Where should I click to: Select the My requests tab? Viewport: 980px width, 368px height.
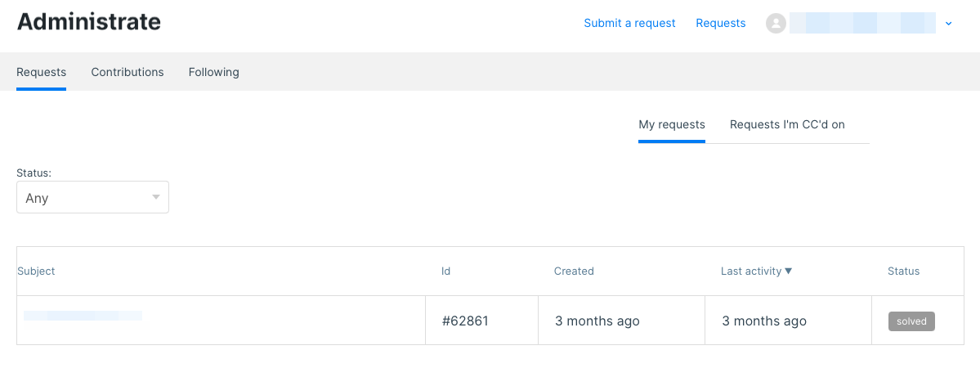[x=672, y=124]
